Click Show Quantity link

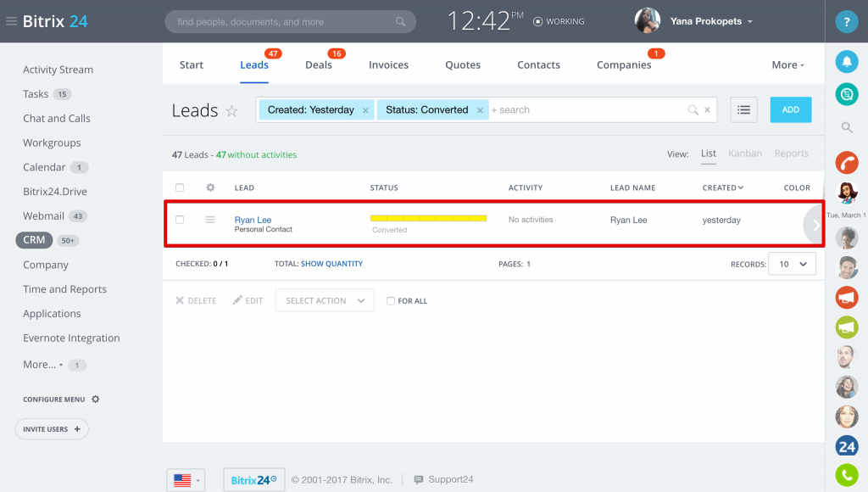point(331,264)
